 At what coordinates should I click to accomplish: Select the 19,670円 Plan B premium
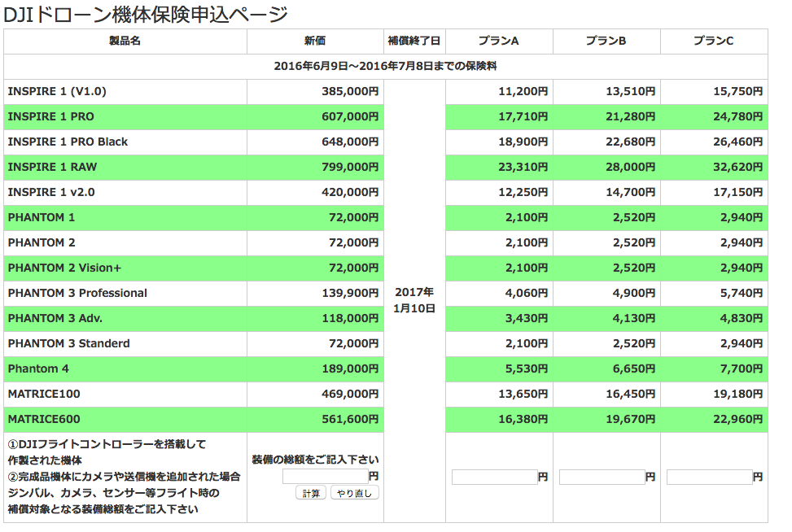(x=631, y=420)
